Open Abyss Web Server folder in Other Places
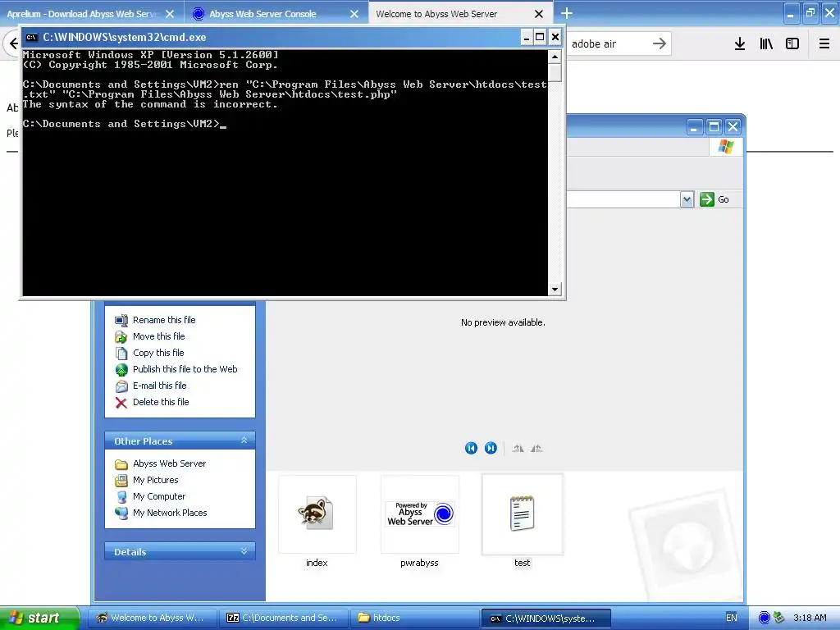Viewport: 840px width, 630px height. coord(169,463)
